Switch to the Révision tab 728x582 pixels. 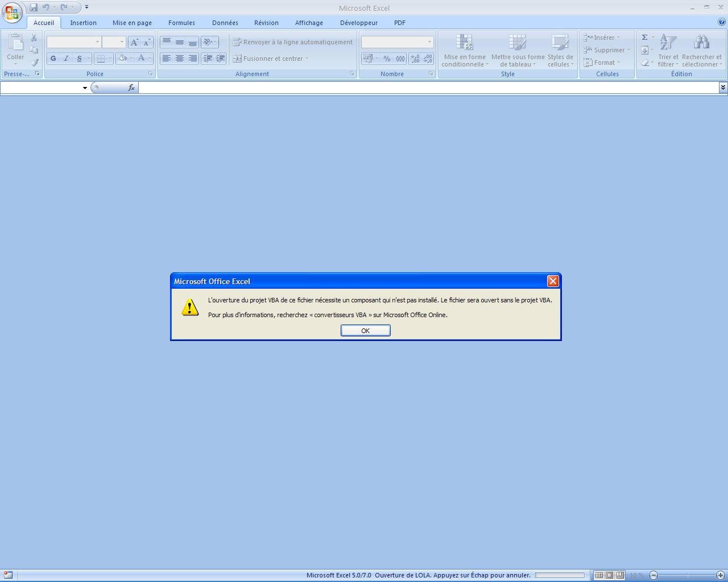point(266,23)
